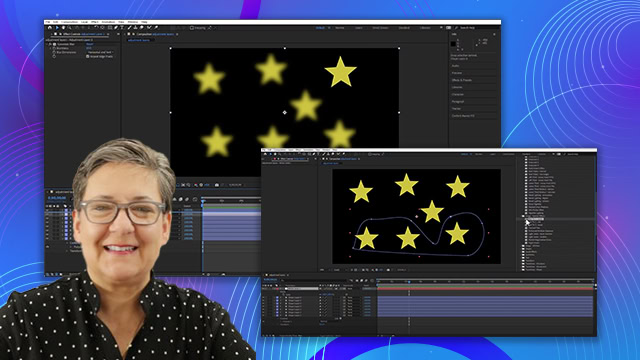640x360 pixels.
Task: Select the Type tool in back window
Action: 122,28
